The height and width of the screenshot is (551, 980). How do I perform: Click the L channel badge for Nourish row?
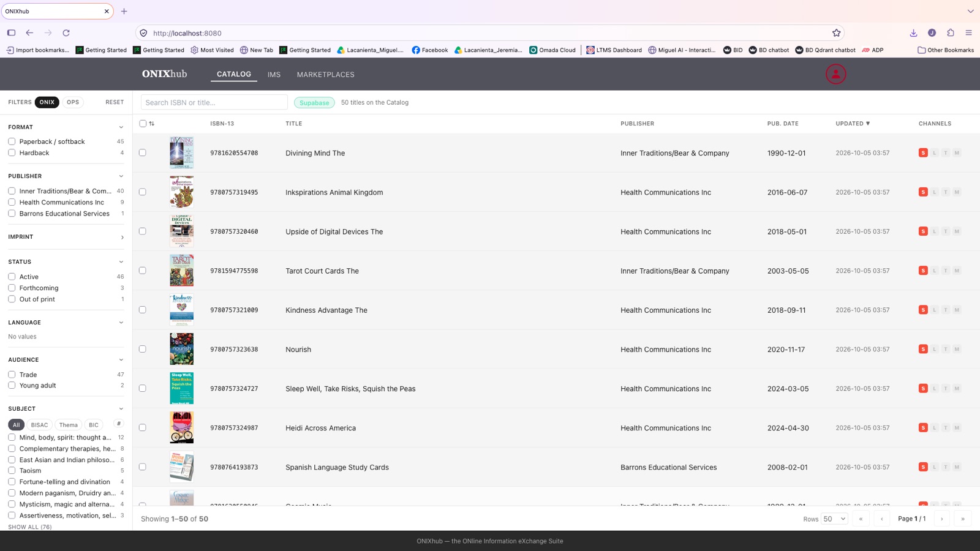934,349
